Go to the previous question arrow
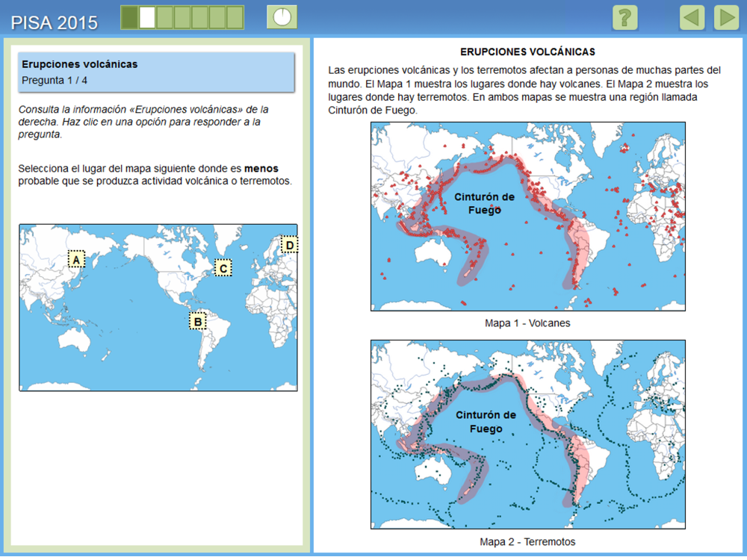Screen dimensions: 747x560 (692, 17)
